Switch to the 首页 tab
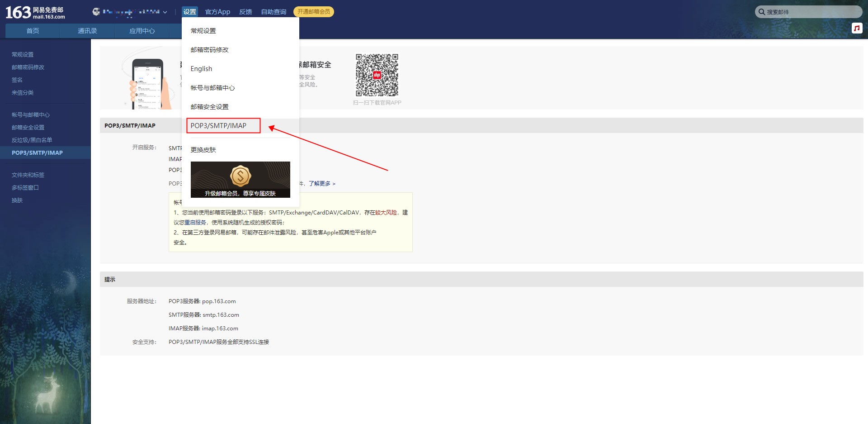 pos(33,31)
